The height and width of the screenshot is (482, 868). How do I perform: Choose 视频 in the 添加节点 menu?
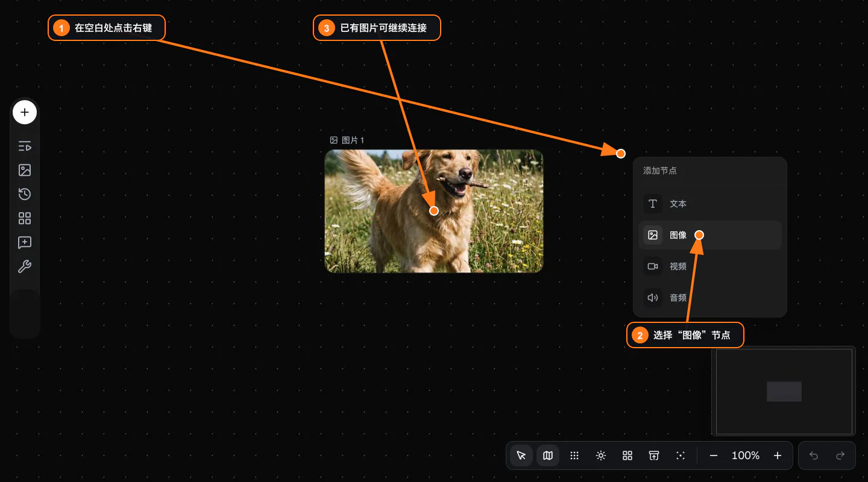click(x=710, y=266)
